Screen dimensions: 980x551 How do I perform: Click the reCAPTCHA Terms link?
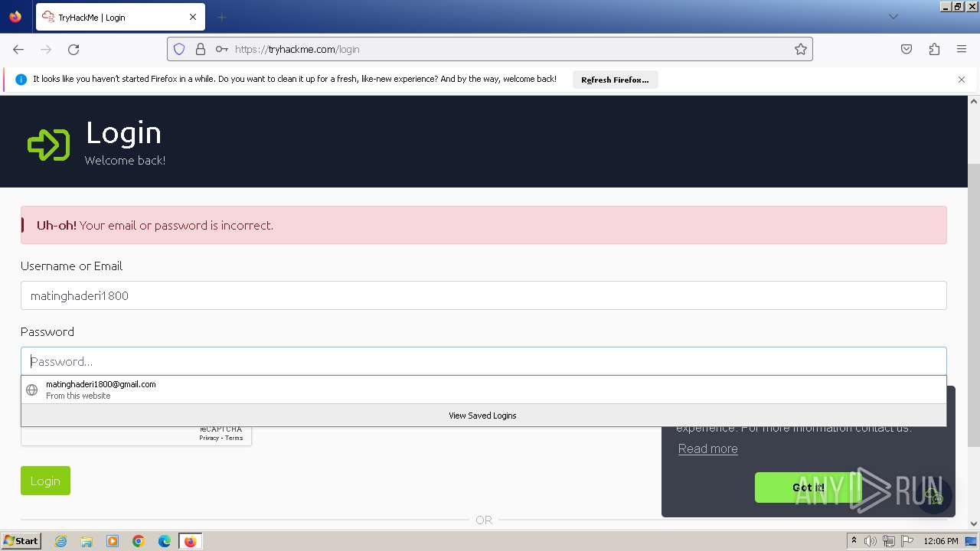click(x=234, y=438)
